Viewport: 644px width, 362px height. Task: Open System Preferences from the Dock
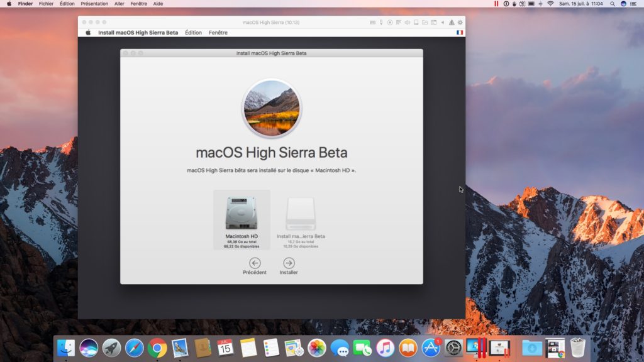click(453, 348)
